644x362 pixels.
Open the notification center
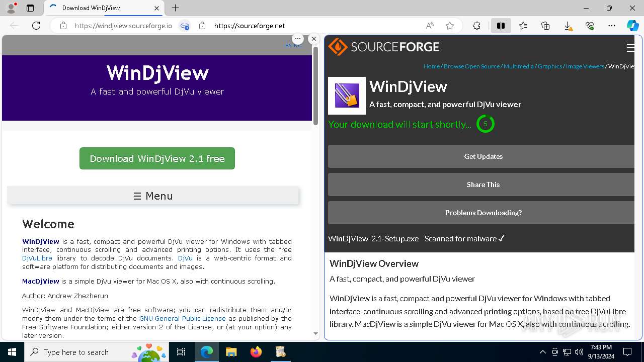(x=627, y=352)
